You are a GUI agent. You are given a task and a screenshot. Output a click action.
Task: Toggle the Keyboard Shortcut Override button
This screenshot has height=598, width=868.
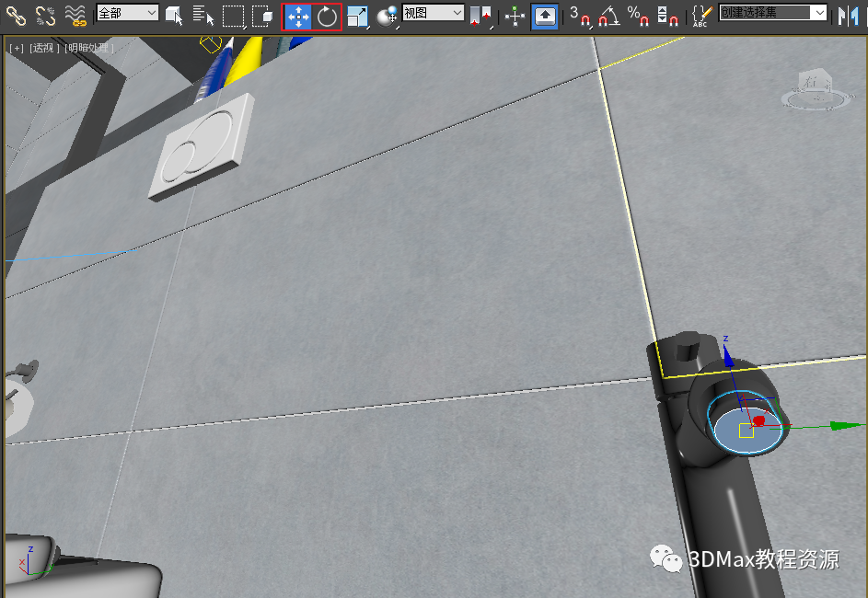545,17
